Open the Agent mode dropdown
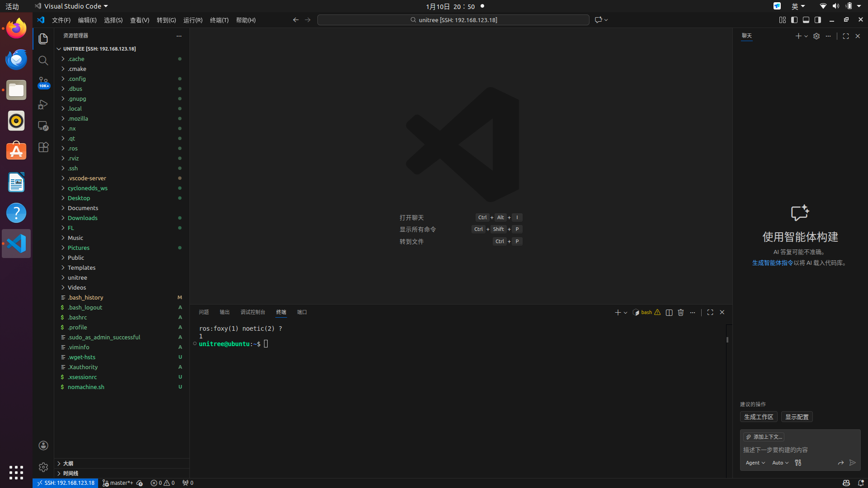 pyautogui.click(x=755, y=463)
